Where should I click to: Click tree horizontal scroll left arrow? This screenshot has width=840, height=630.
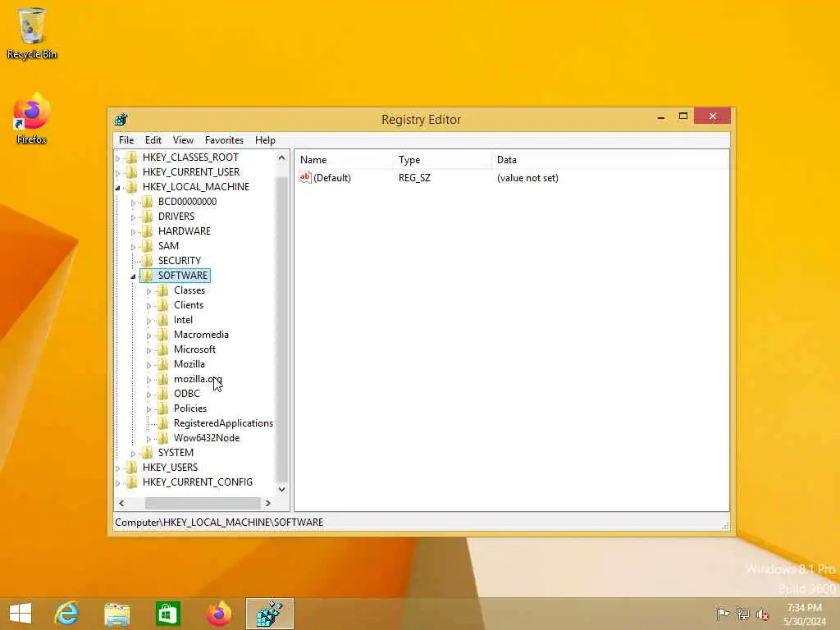(x=121, y=503)
